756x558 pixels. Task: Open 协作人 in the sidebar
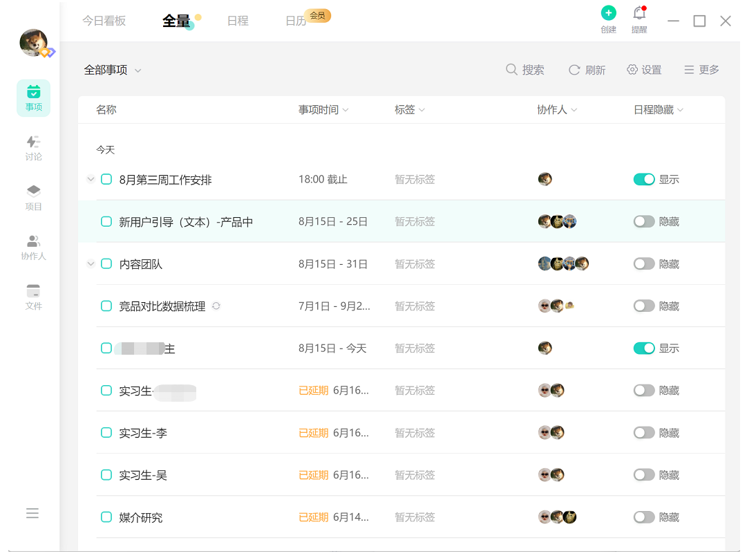(x=33, y=248)
